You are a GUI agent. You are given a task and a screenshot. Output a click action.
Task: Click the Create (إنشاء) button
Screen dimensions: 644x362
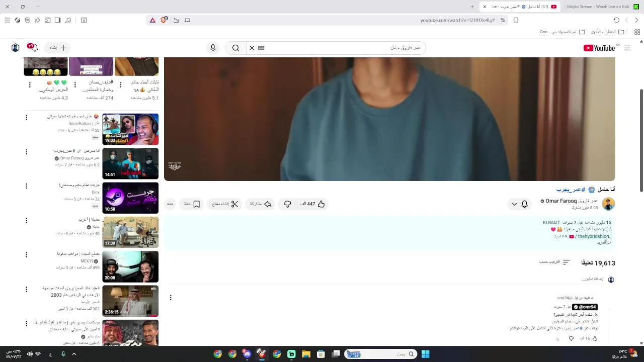[x=58, y=48]
